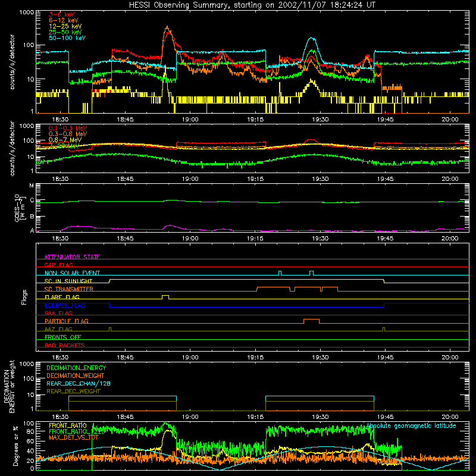
Task: Click the FRONTS_OFF flag label
Action: (x=63, y=337)
